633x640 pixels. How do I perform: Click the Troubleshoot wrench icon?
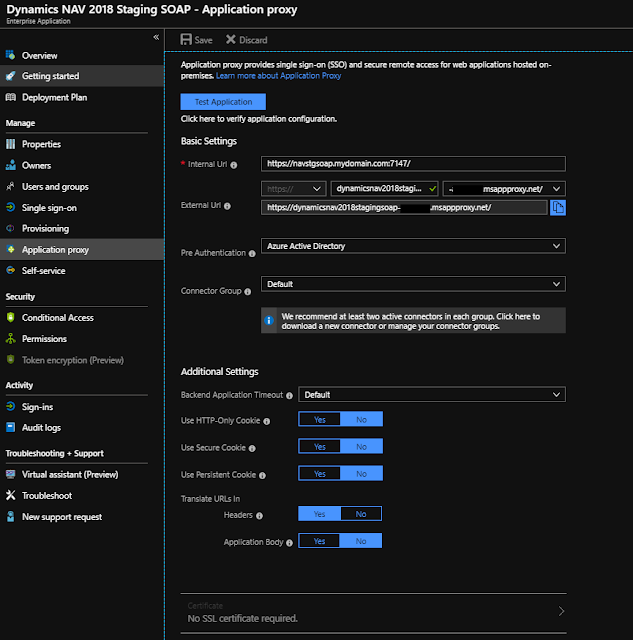[11, 495]
